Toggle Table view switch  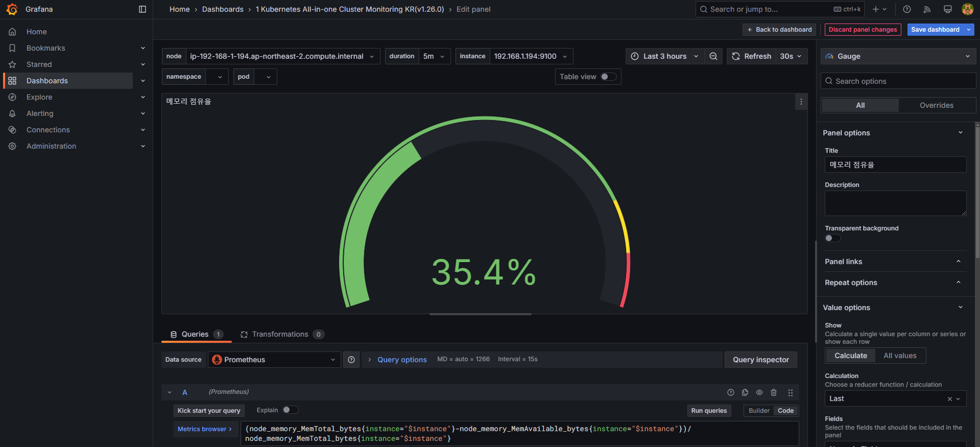(x=608, y=77)
